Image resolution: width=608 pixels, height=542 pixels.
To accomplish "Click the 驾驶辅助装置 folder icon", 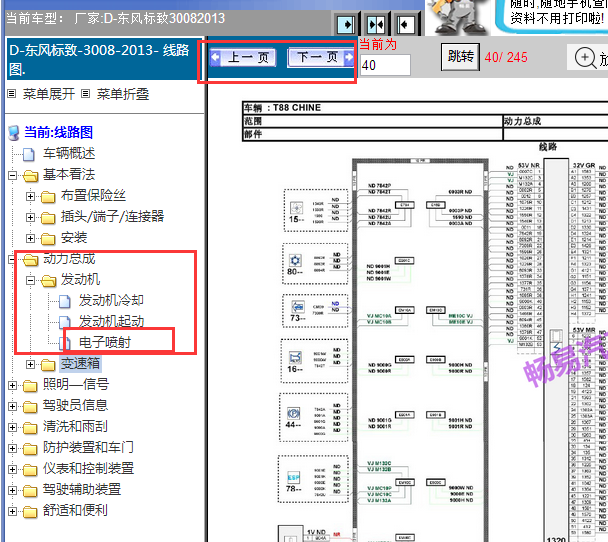I will (30, 490).
